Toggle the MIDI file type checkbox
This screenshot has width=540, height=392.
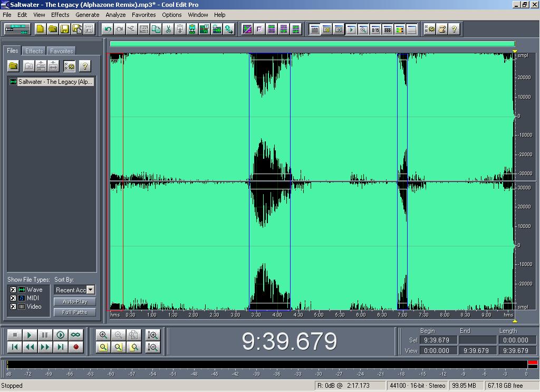13,298
